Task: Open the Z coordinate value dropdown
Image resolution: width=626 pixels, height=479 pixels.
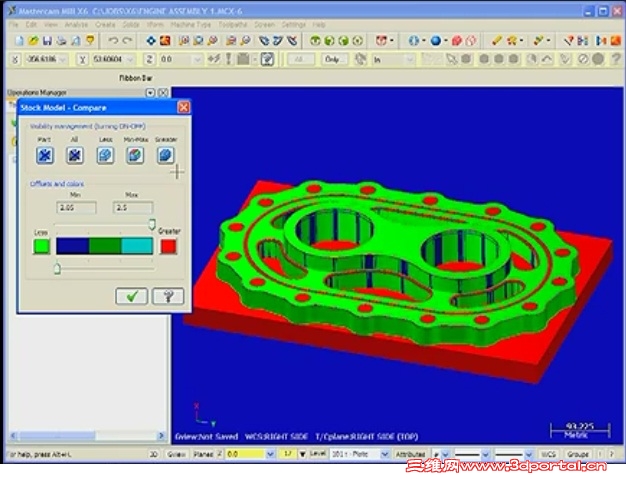Action: point(198,60)
